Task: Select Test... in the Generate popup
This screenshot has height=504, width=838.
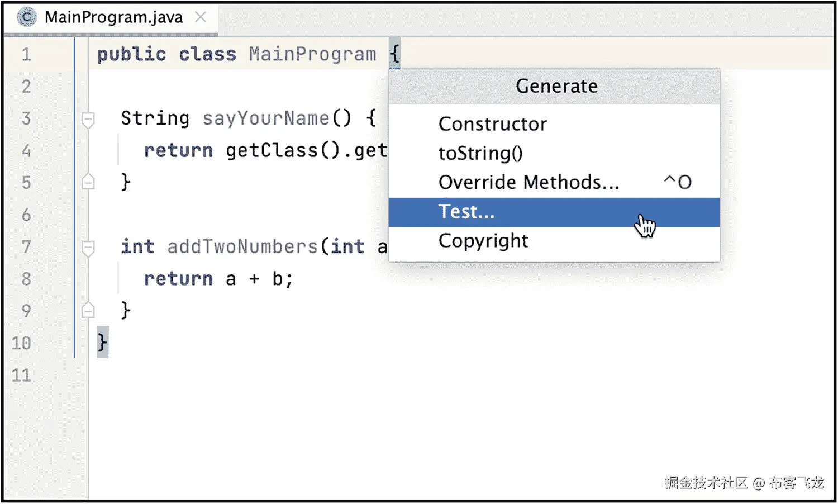Action: pos(466,212)
